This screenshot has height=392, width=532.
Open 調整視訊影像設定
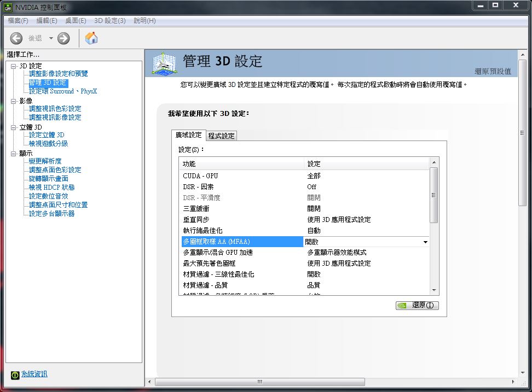coord(55,118)
